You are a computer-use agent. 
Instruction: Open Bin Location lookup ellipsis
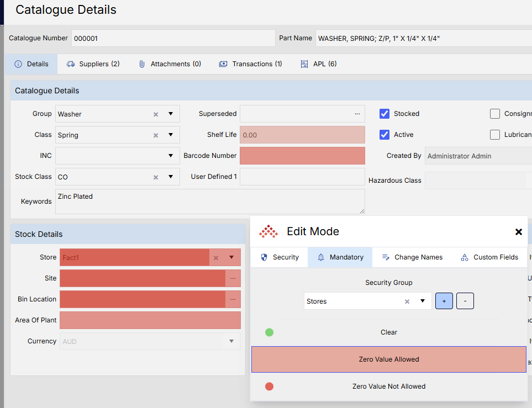233,299
